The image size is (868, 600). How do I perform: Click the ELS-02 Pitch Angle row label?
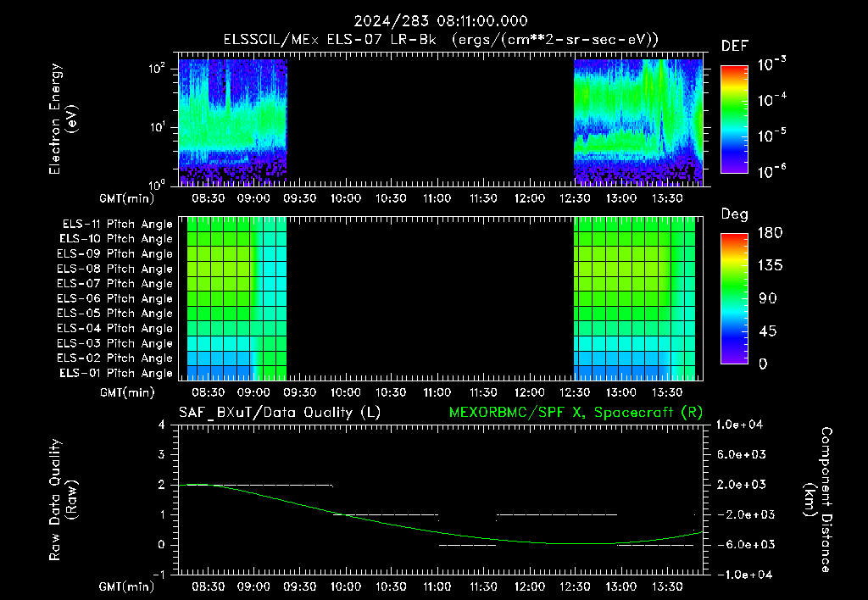click(x=115, y=358)
